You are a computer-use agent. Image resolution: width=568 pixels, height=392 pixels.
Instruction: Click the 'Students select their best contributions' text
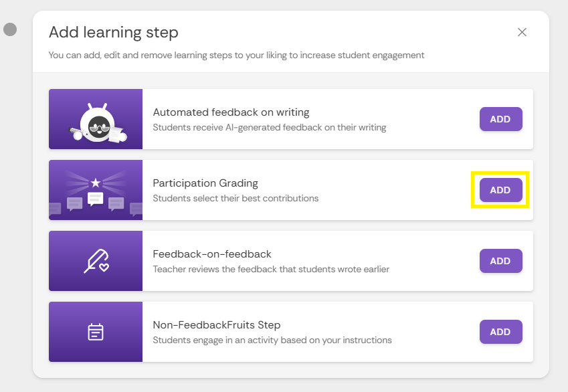(x=235, y=199)
